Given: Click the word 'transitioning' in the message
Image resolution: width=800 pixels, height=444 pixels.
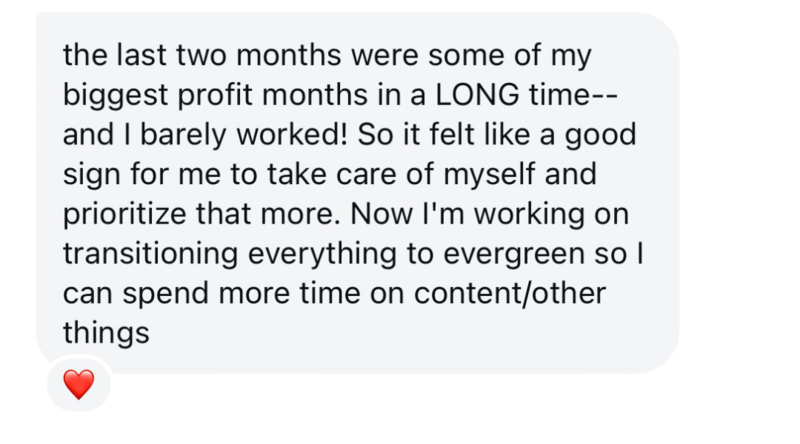Looking at the screenshot, I should [151, 254].
